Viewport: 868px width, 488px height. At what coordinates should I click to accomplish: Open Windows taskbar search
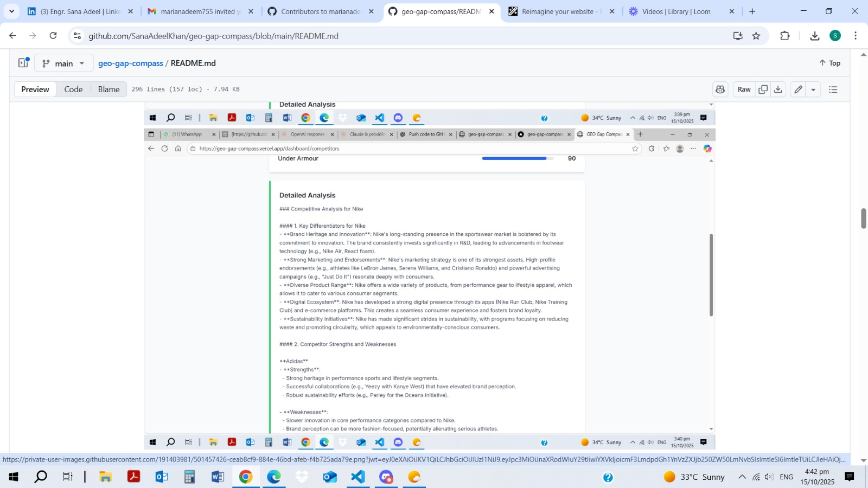tap(41, 477)
